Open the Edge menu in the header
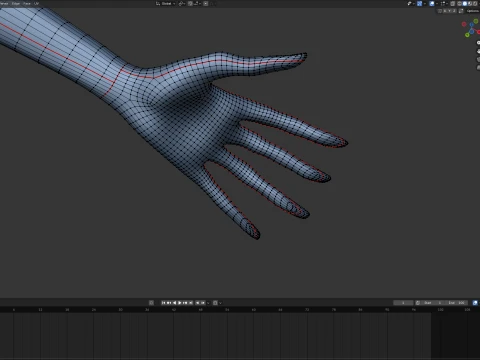The height and width of the screenshot is (360, 480). [16, 3]
